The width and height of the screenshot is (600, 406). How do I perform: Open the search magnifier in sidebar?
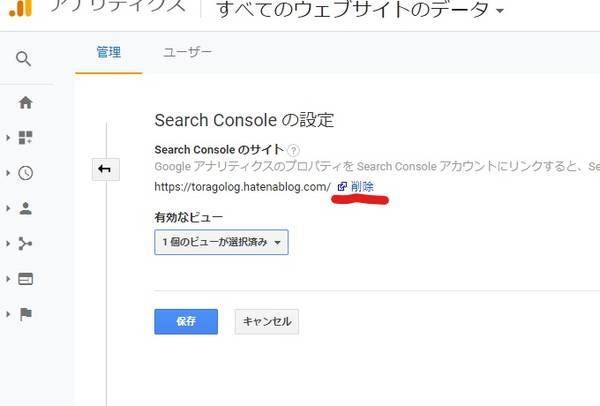[x=23, y=59]
